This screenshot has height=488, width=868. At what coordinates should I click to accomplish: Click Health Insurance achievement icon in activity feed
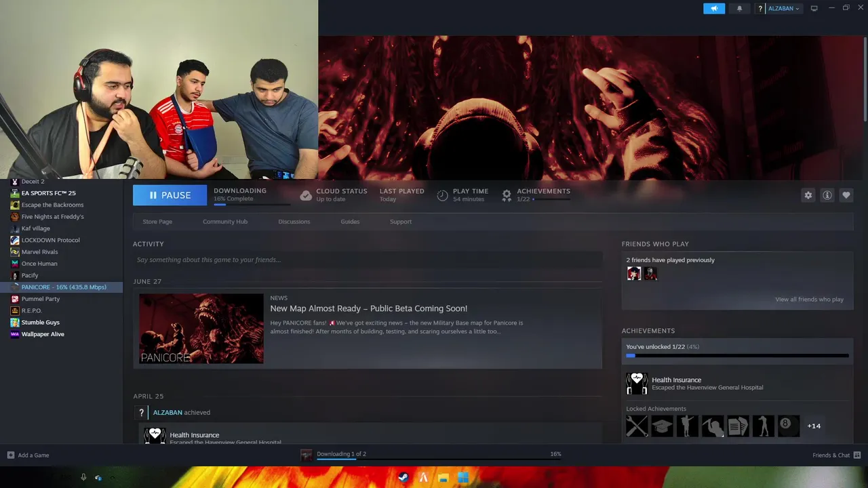click(x=155, y=436)
